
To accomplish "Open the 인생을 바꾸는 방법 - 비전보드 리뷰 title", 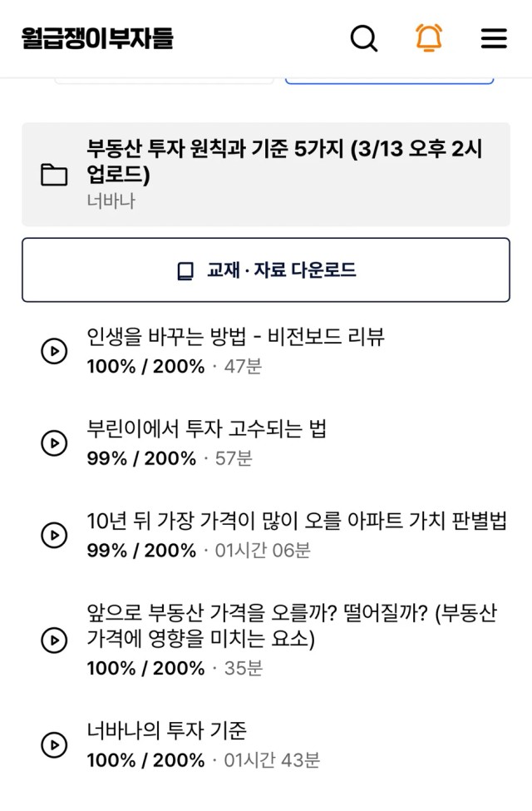I will pos(236,336).
